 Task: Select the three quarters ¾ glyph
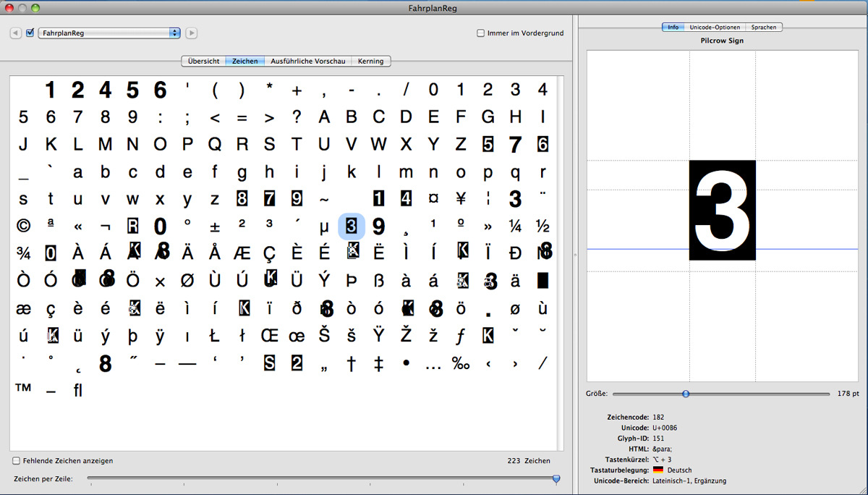[23, 253]
